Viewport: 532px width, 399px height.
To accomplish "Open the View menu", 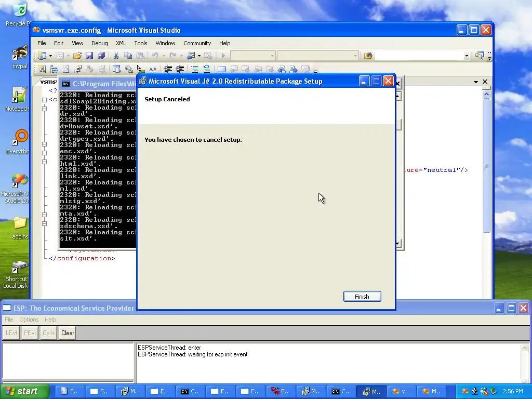I will [77, 43].
